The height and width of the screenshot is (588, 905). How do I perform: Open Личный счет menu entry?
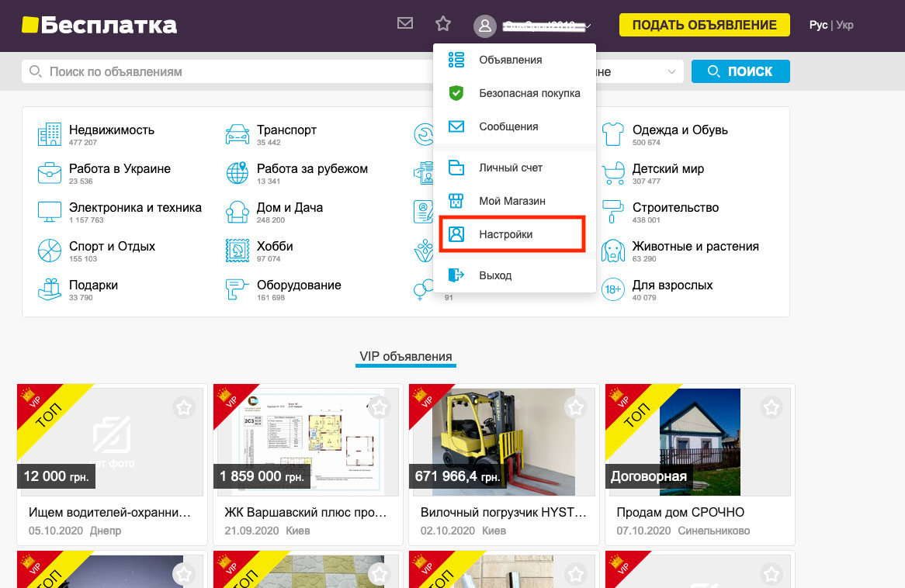coord(515,168)
